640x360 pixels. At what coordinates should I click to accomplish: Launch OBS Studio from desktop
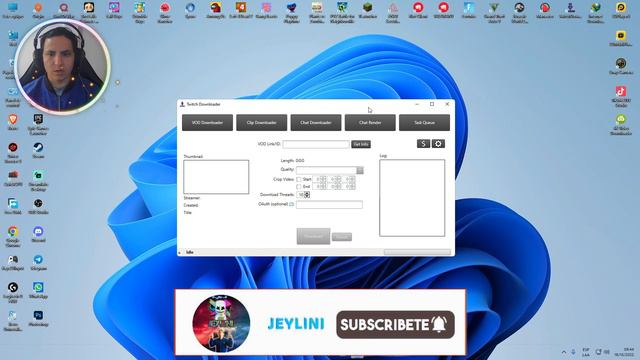(38, 206)
